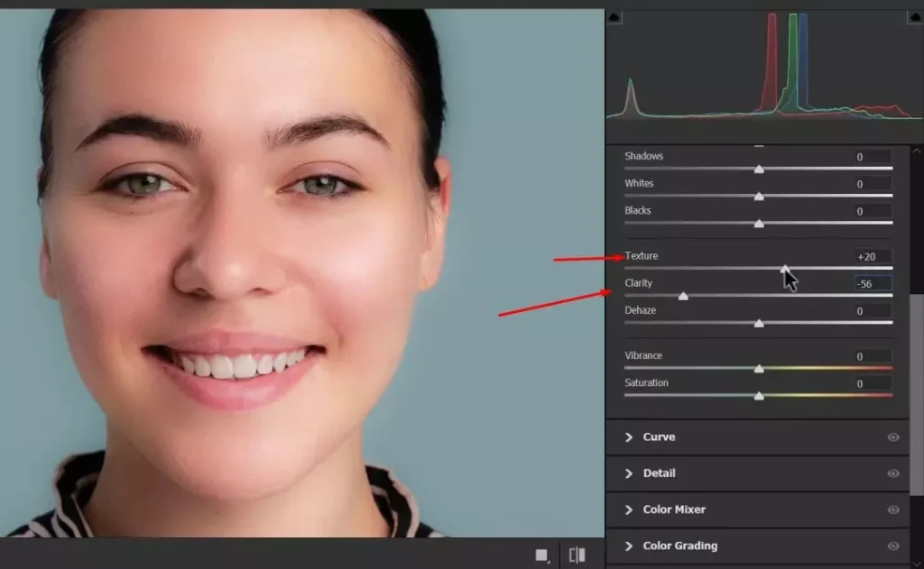Viewport: 924px width, 569px height.
Task: Hide Curve adjustments with its eye icon
Action: pyautogui.click(x=894, y=437)
